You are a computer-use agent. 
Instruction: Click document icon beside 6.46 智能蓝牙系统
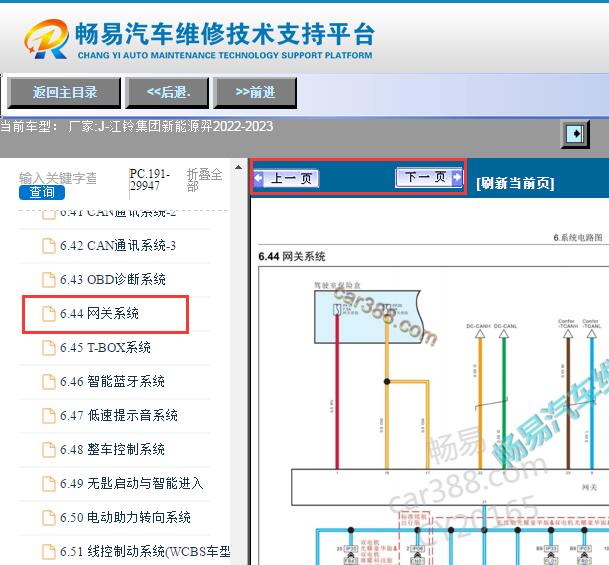[49, 381]
